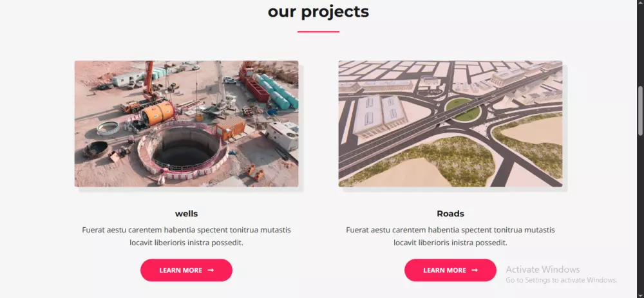Click the scrollbar track above the thumb

pos(640,45)
